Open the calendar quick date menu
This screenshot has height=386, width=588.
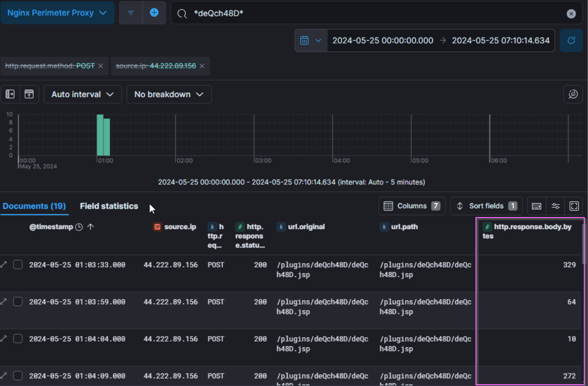pyautogui.click(x=311, y=41)
